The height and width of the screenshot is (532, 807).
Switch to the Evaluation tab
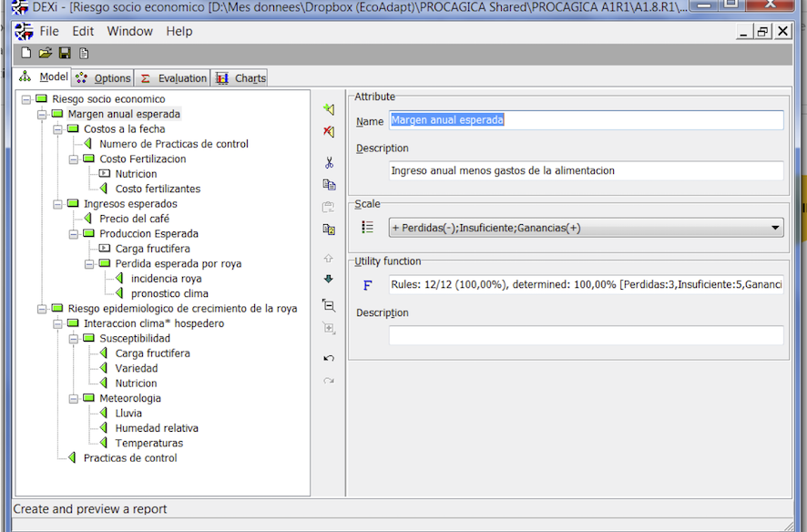[175, 78]
